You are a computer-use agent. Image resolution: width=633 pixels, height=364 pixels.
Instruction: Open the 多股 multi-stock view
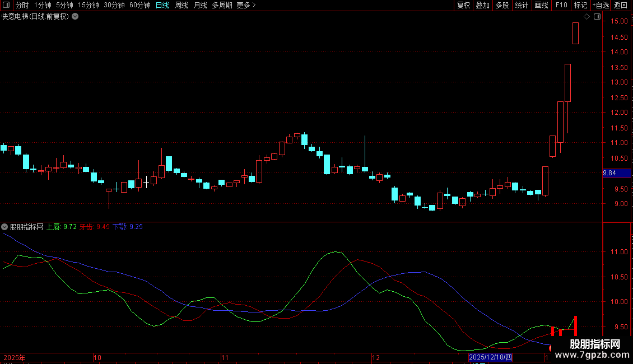pos(502,5)
